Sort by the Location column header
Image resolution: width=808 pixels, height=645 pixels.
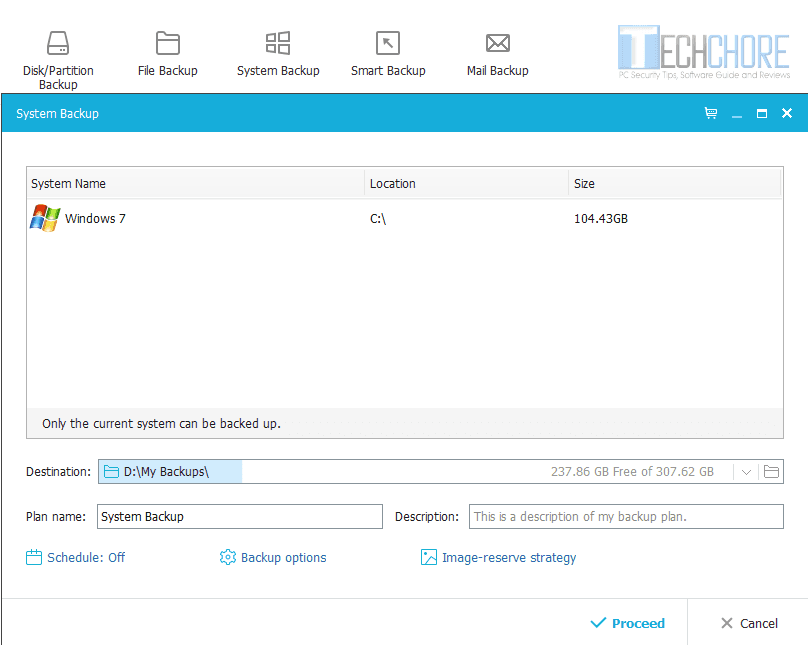point(466,183)
